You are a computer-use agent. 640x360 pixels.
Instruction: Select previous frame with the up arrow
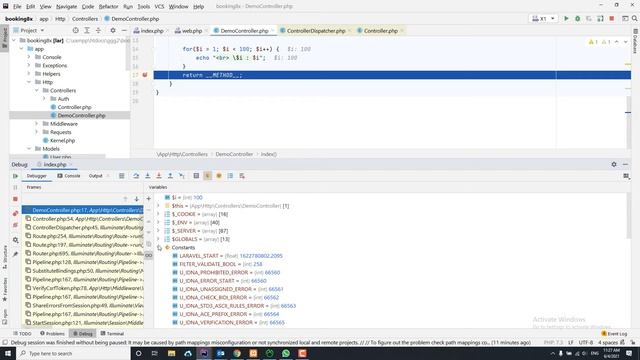coord(125,199)
